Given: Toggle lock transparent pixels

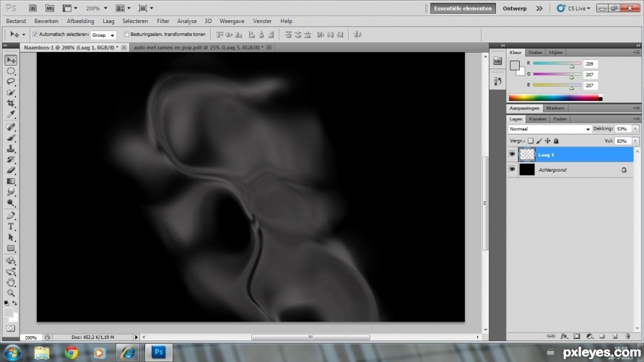Looking at the screenshot, I should click(x=531, y=141).
